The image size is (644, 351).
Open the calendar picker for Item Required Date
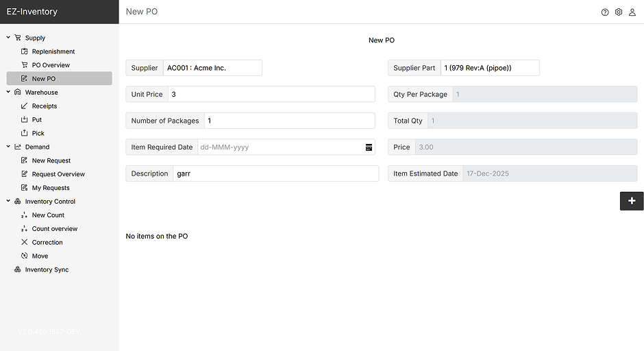point(369,147)
